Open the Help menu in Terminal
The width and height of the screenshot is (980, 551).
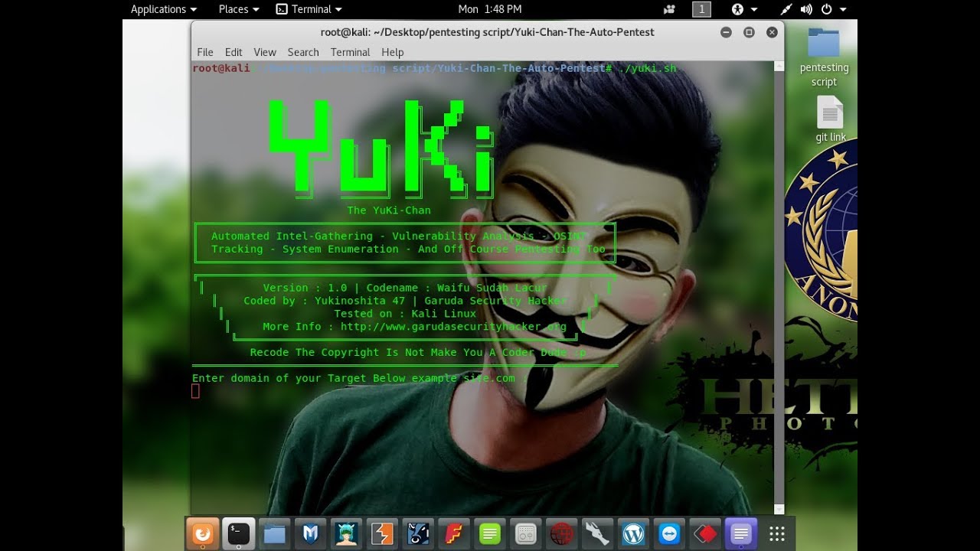(393, 52)
